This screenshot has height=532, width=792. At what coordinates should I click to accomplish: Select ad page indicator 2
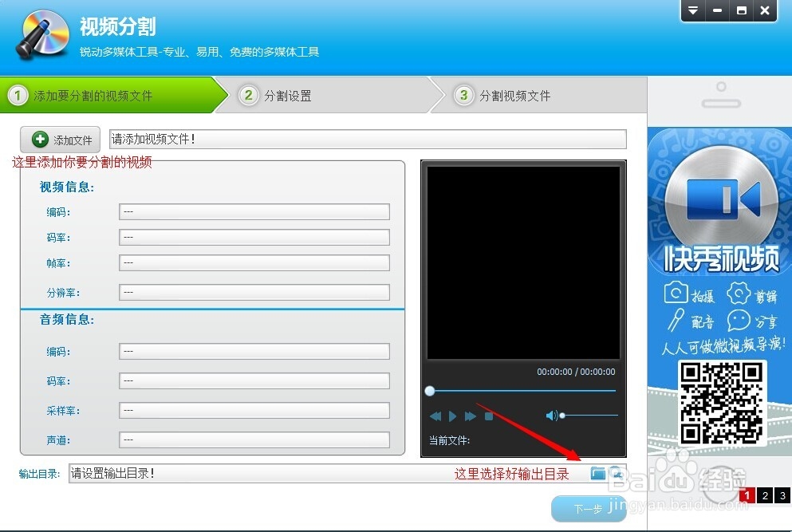[765, 495]
